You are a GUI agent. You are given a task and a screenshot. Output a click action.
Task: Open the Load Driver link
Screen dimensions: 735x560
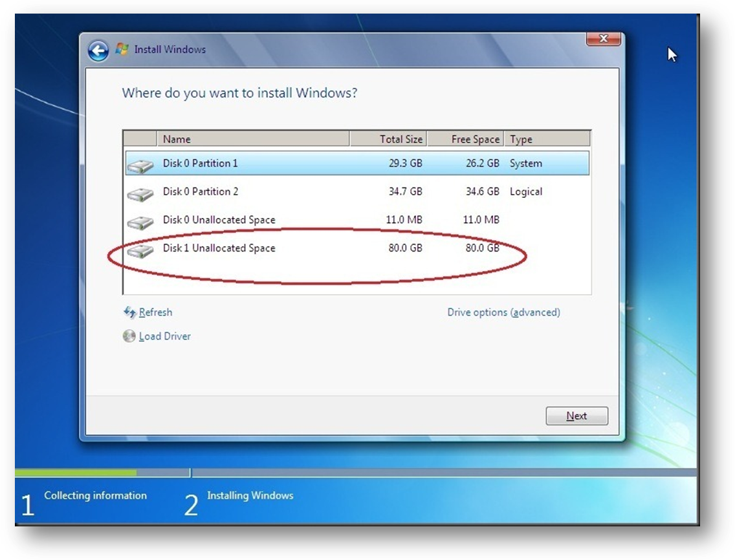164,336
